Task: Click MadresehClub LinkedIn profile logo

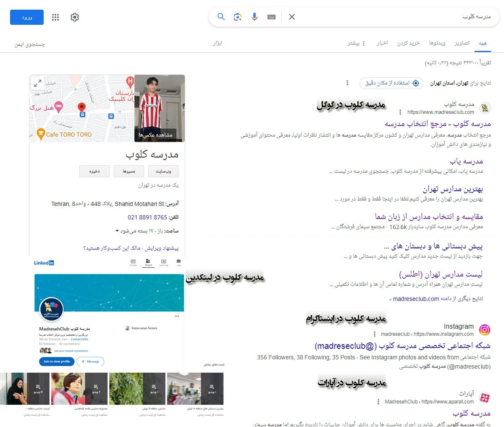Action: [x=51, y=309]
